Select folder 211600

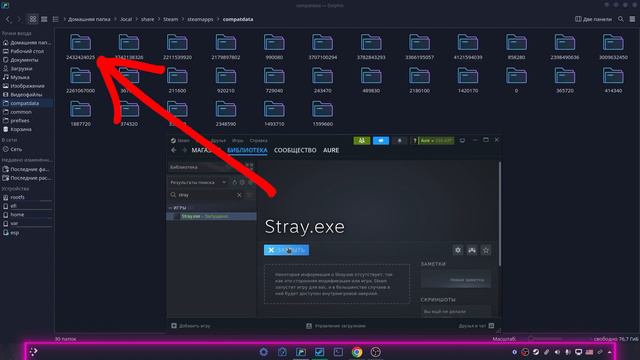177,80
